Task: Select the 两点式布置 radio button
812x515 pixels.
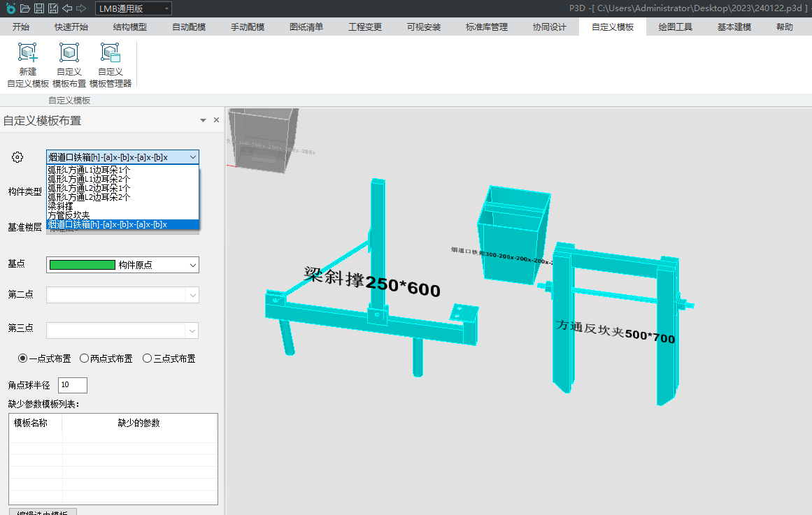Action: (x=85, y=358)
